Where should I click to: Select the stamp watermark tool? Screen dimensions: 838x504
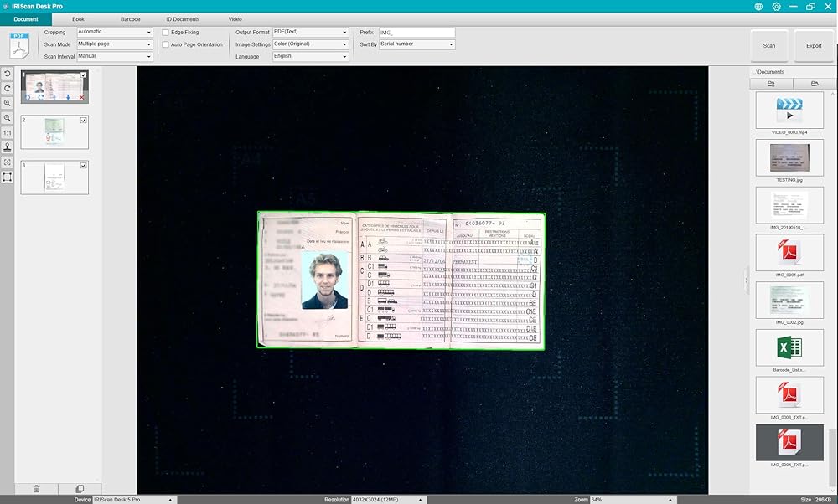pyautogui.click(x=8, y=147)
